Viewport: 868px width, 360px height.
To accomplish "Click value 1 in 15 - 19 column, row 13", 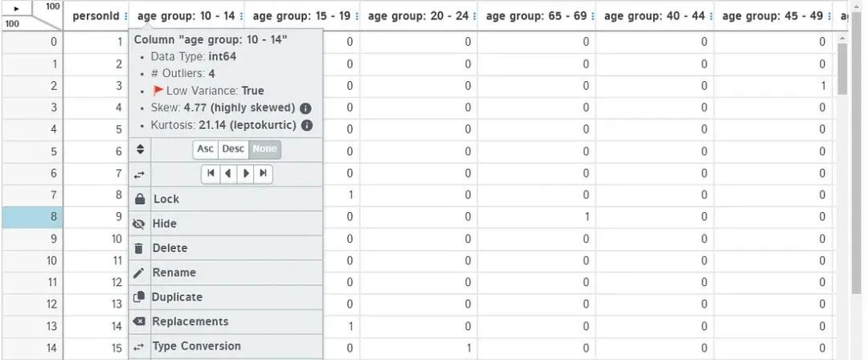I will pos(350,326).
